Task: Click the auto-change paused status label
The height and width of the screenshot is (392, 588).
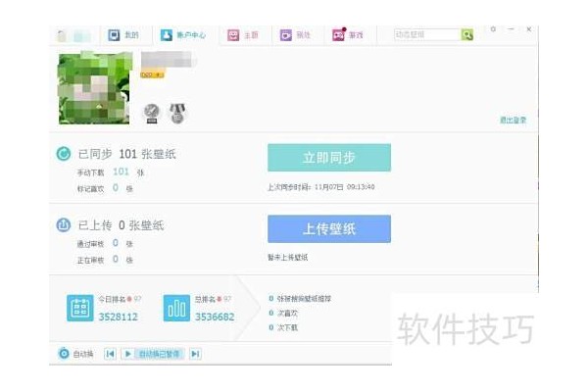Action: coord(159,354)
